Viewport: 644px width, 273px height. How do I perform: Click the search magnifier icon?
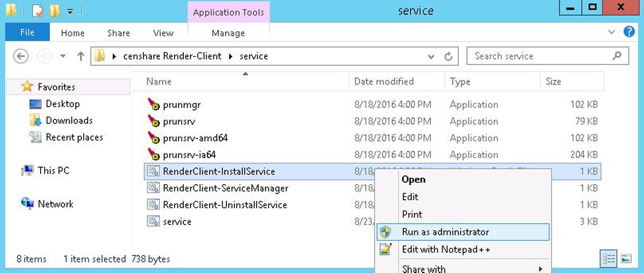click(617, 56)
